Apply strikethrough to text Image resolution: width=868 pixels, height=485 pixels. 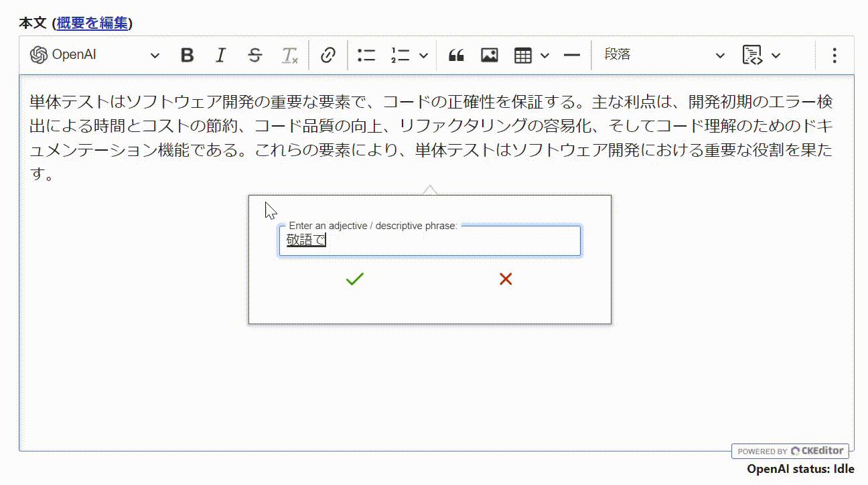[255, 56]
